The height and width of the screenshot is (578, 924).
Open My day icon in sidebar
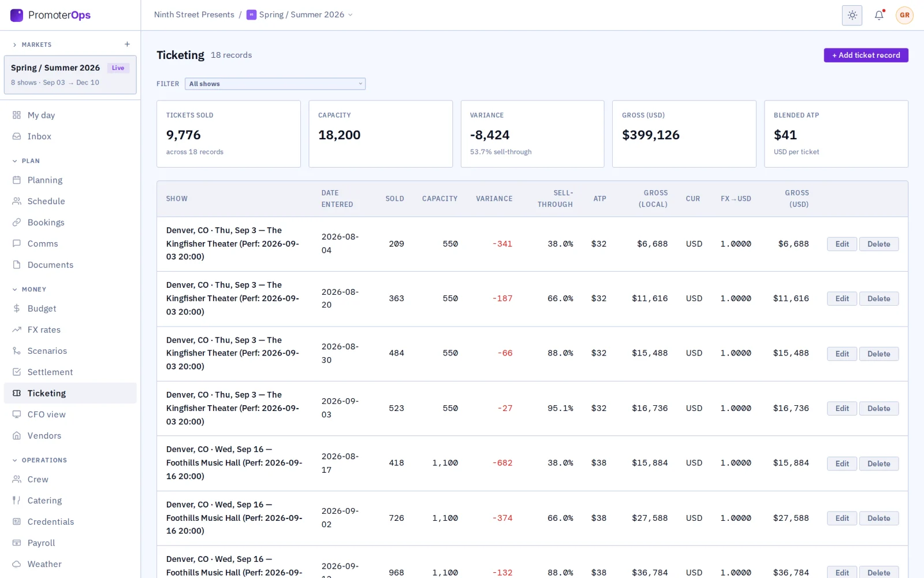pyautogui.click(x=17, y=115)
